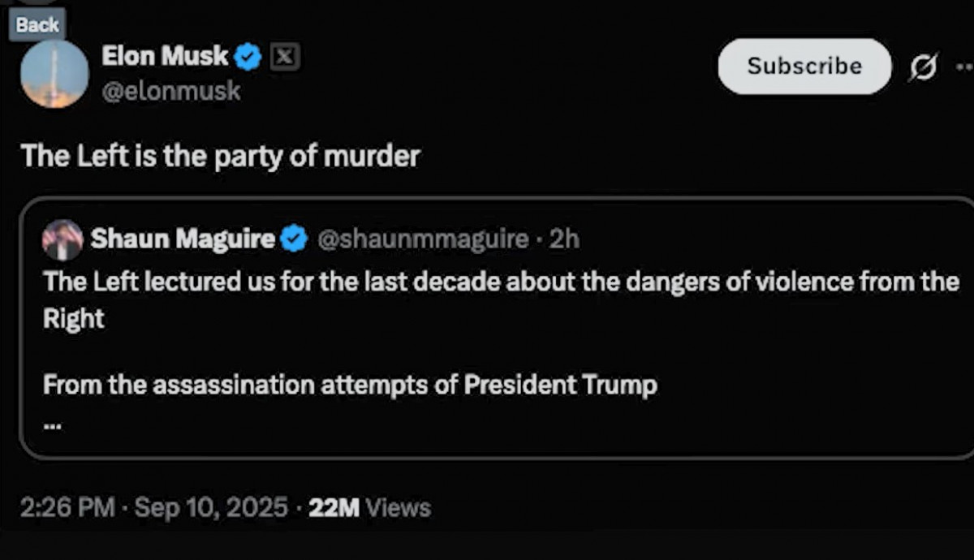The height and width of the screenshot is (560, 974).
Task: Click Elon Musk's blue verified badge
Action: (248, 57)
